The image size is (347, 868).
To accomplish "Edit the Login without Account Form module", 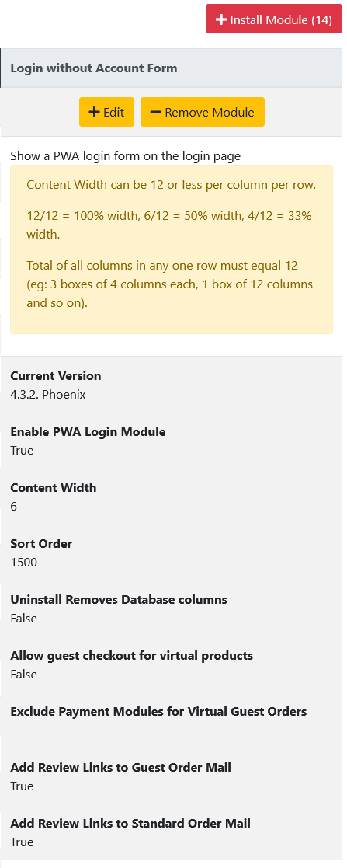I will (107, 112).
